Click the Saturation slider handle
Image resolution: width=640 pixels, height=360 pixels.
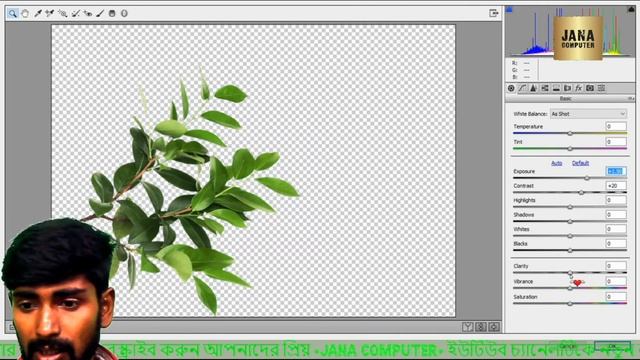pos(570,303)
